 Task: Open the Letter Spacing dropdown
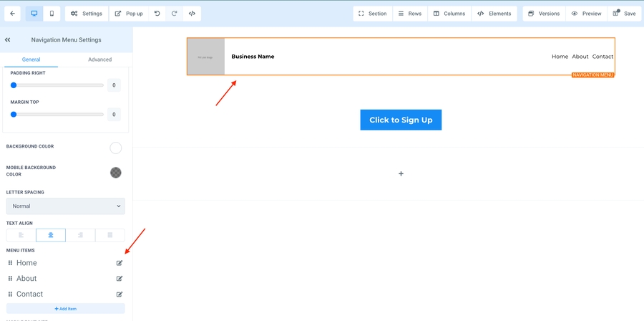[66, 206]
